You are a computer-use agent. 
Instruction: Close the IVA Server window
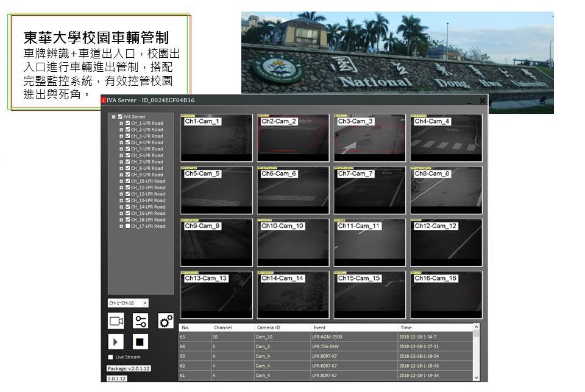[483, 100]
